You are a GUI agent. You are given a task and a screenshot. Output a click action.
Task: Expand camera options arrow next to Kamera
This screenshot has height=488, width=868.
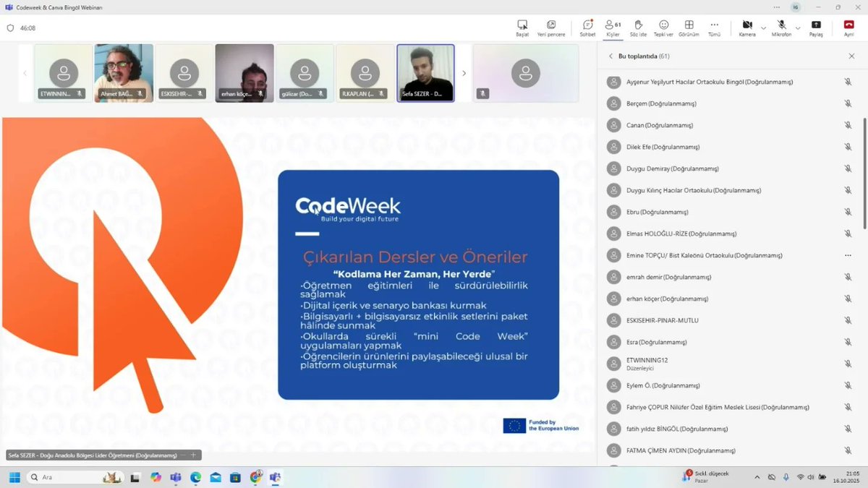[x=763, y=28]
